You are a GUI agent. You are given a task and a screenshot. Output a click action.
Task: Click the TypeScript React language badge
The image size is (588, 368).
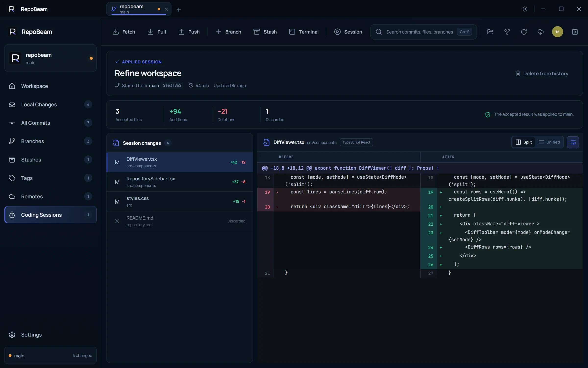coord(356,142)
